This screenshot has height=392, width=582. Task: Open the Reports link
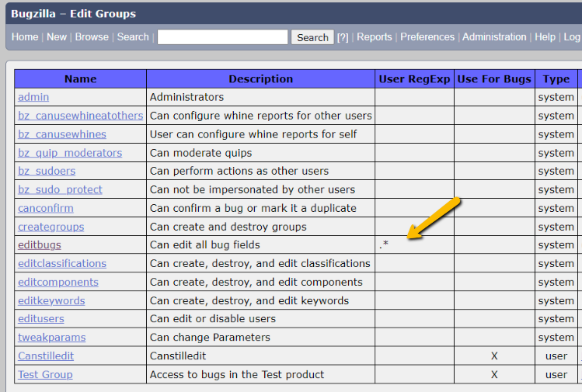click(375, 37)
